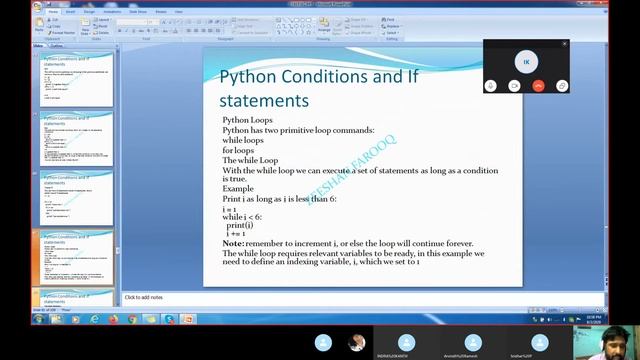Viewport: 640px width, 360px height.
Task: Open Windows Start button
Action: [40, 319]
